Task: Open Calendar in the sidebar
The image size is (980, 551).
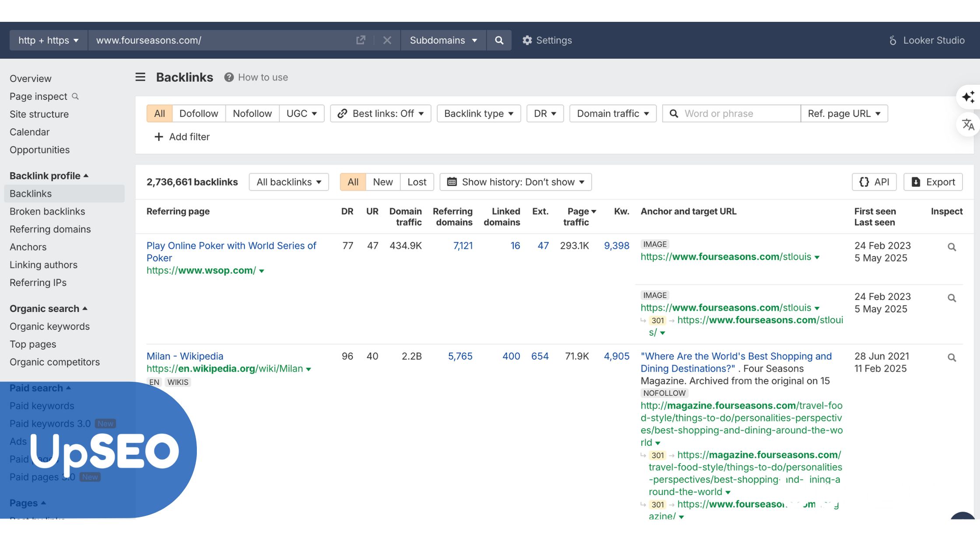Action: (x=30, y=132)
